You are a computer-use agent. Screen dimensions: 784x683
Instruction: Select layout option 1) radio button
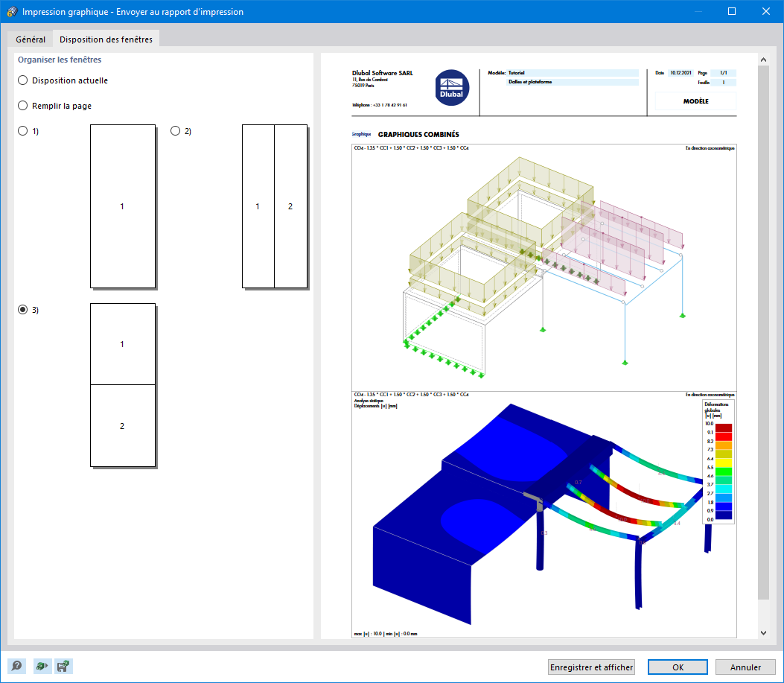point(22,130)
